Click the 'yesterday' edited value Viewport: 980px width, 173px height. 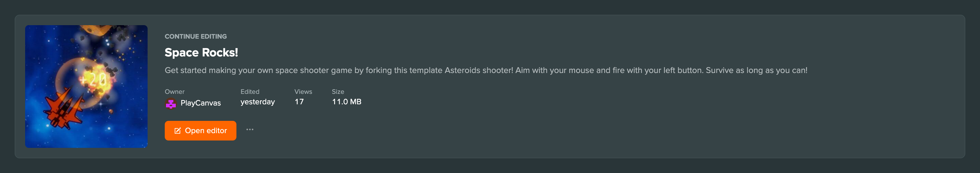tap(258, 102)
